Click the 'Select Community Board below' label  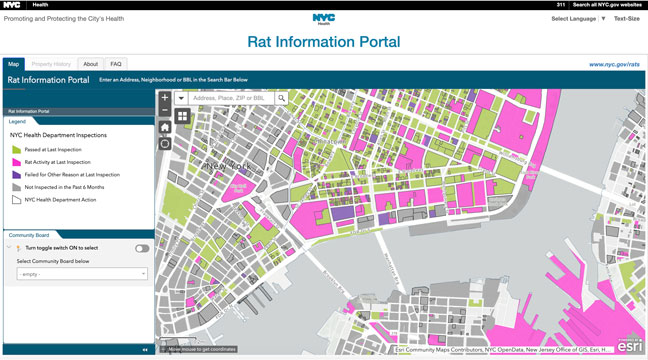click(x=53, y=261)
